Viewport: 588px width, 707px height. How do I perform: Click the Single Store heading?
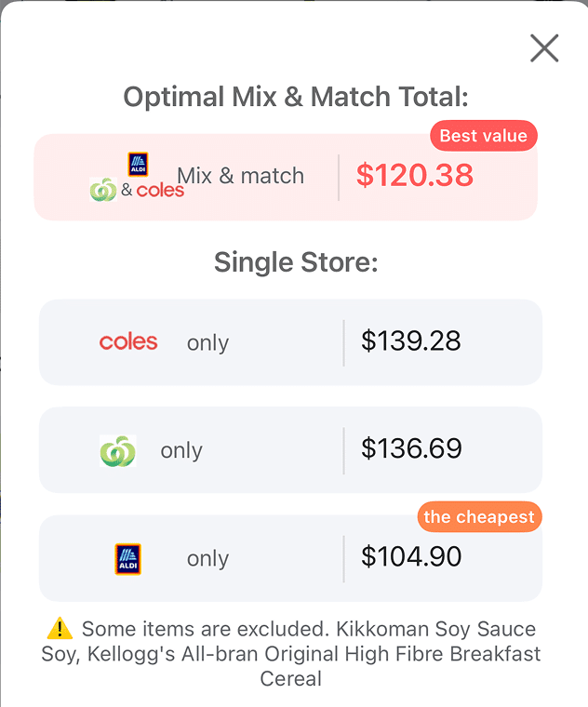tap(296, 262)
